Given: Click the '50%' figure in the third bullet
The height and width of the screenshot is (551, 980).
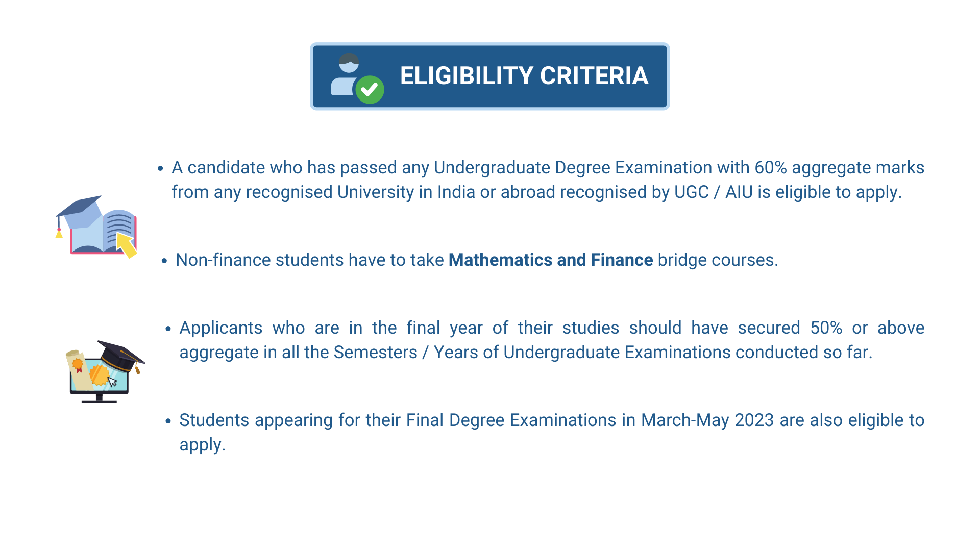Looking at the screenshot, I should [x=826, y=328].
